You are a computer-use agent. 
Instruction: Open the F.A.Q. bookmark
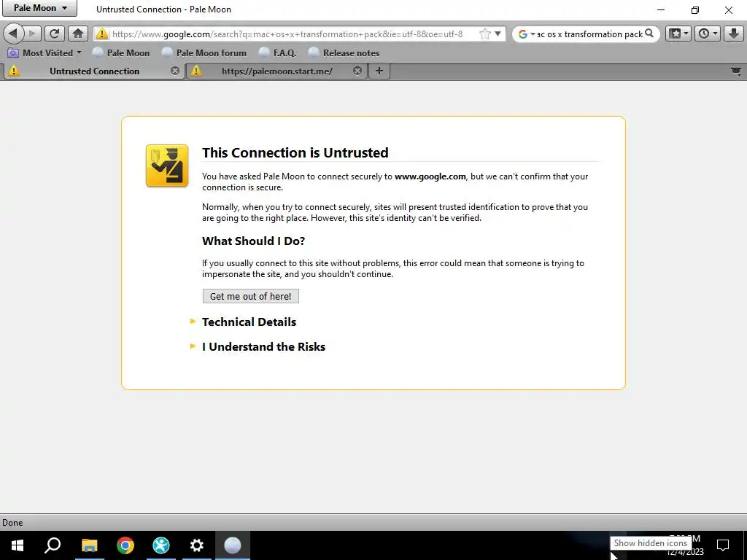click(277, 52)
